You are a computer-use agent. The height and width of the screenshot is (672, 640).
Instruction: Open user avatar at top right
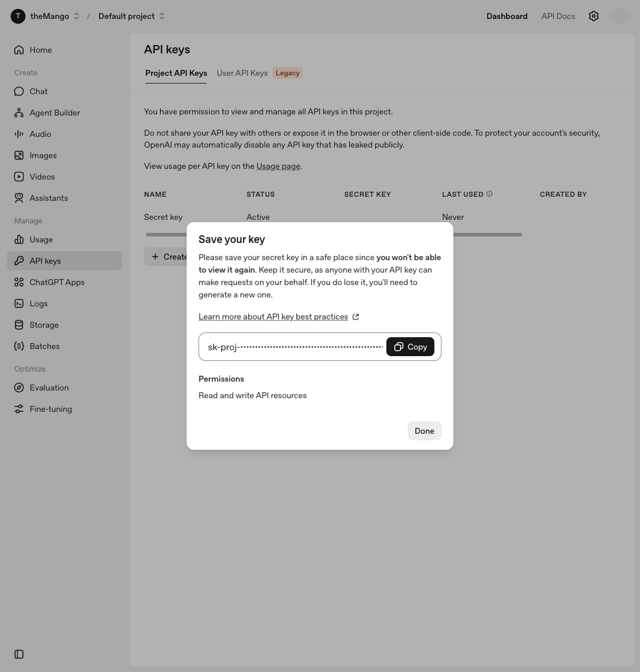coord(619,16)
